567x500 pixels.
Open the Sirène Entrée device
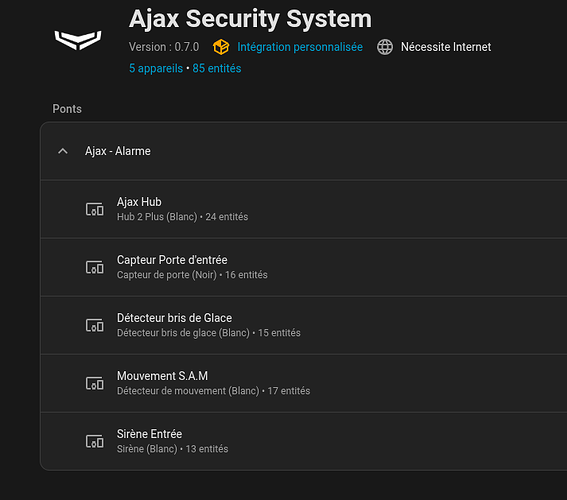click(x=304, y=441)
